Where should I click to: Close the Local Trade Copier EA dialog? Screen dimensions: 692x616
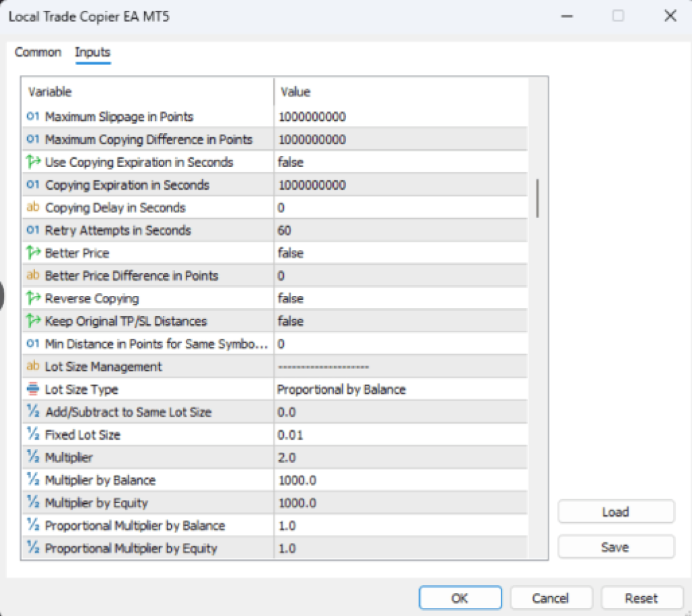670,16
